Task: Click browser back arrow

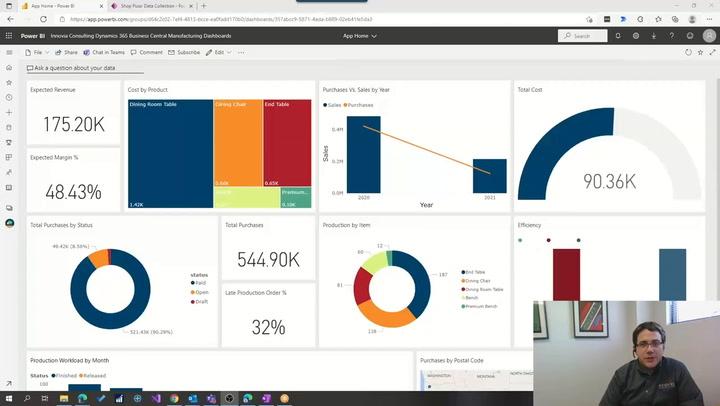Action: (11, 19)
